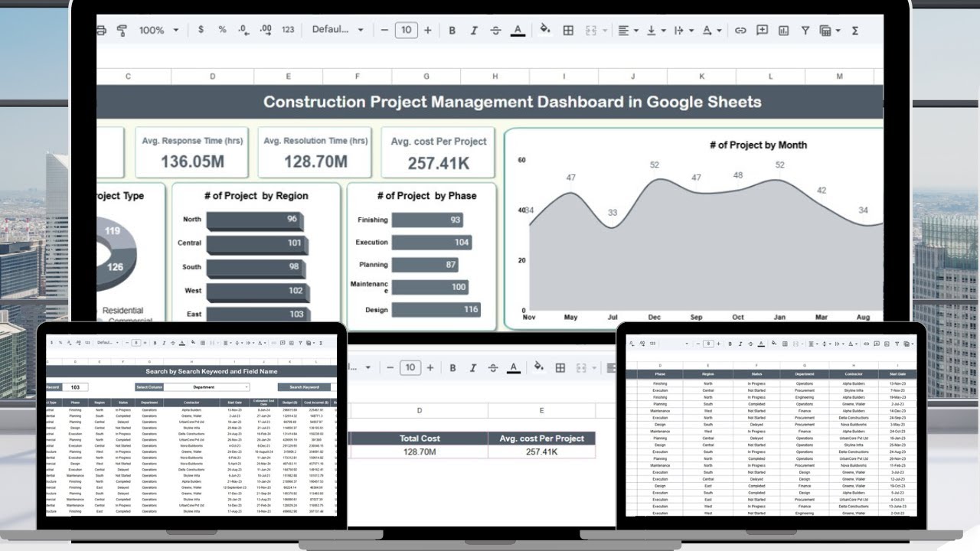Select column E header in the bottom middle window
This screenshot has width=980, height=551.
(x=541, y=411)
